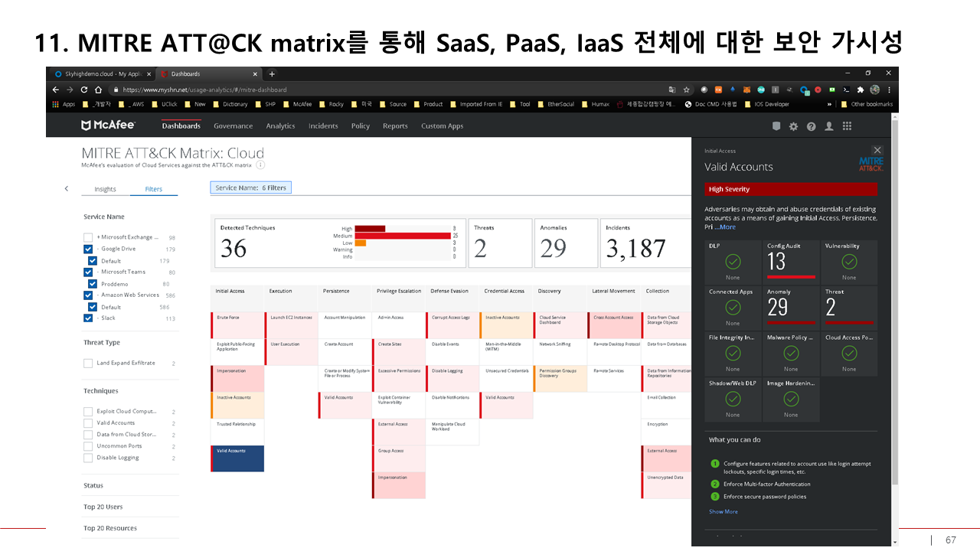Open the app grid launcher icon
The width and height of the screenshot is (980, 551).
pyautogui.click(x=847, y=126)
